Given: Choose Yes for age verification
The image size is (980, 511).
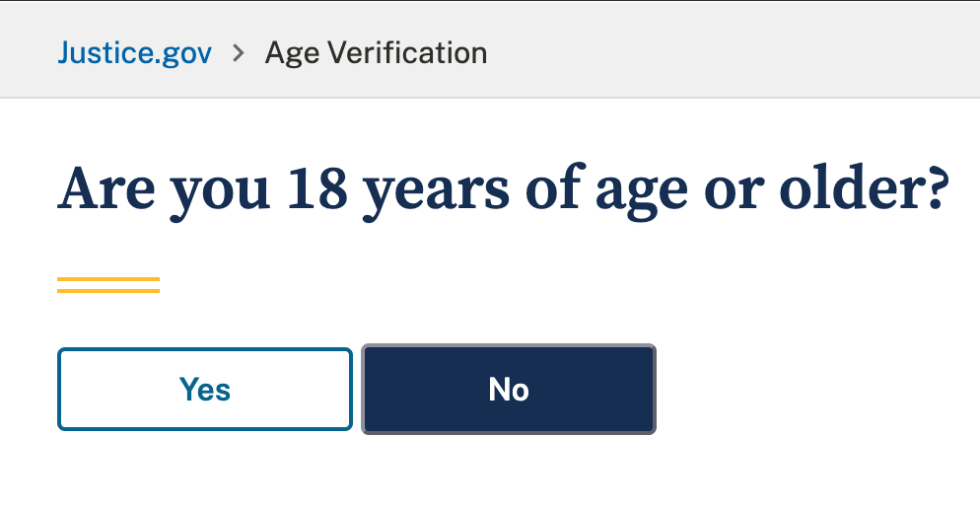Looking at the screenshot, I should [x=205, y=390].
